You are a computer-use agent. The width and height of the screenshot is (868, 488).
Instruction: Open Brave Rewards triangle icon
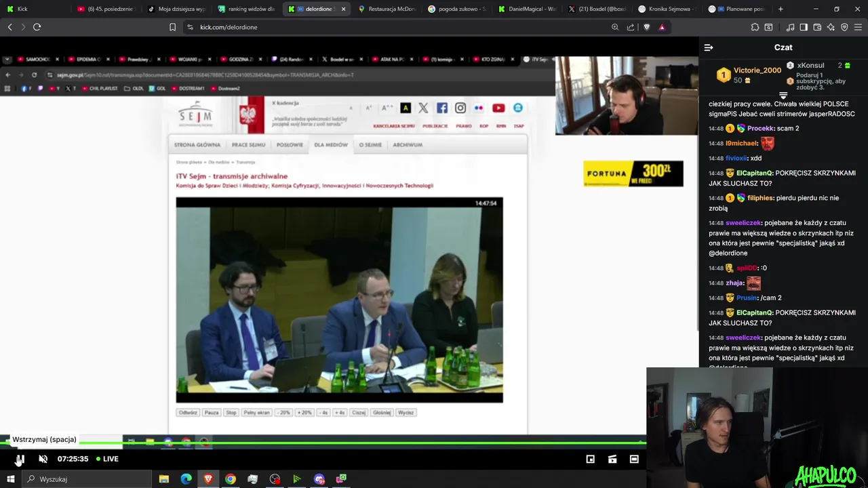click(x=662, y=27)
